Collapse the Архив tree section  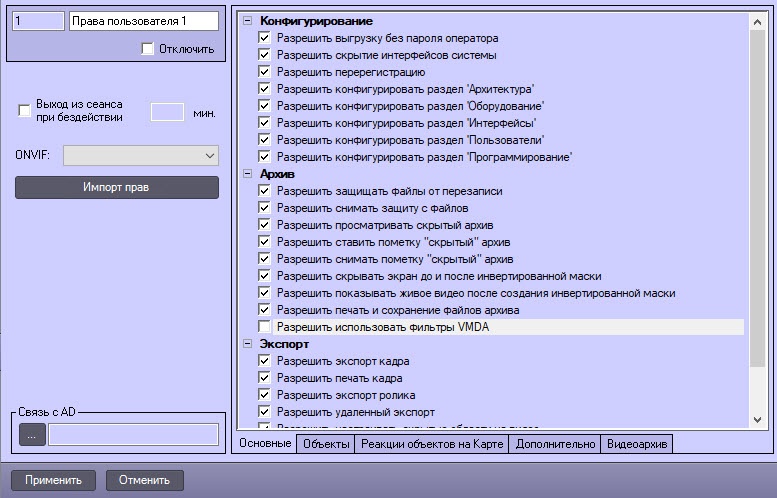[247, 174]
